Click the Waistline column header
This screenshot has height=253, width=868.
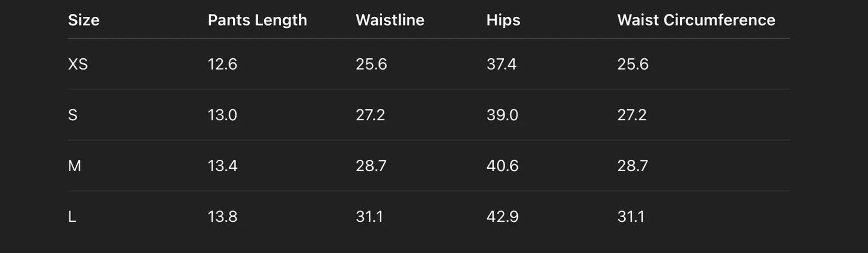point(390,20)
